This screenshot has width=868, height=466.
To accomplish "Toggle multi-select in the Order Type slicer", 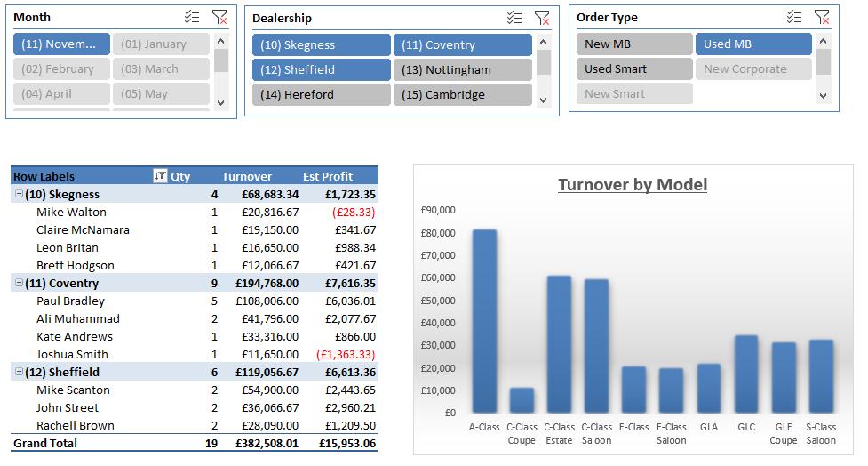I will pyautogui.click(x=794, y=17).
